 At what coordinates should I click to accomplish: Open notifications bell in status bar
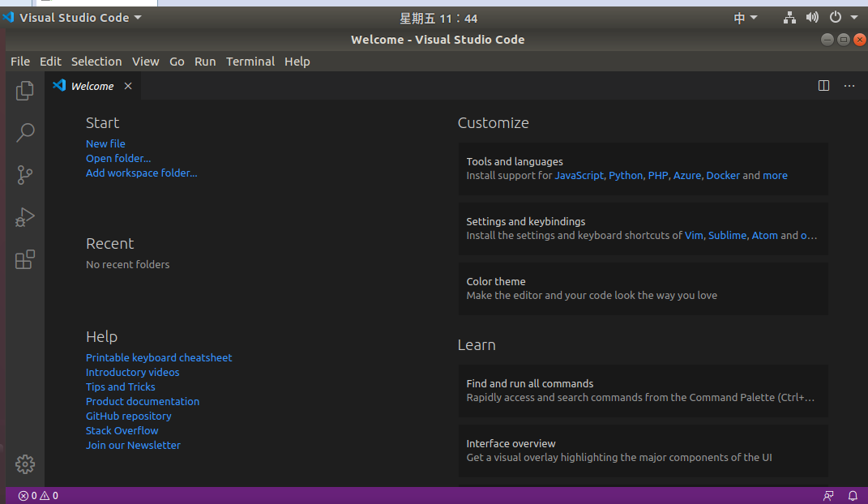point(853,496)
